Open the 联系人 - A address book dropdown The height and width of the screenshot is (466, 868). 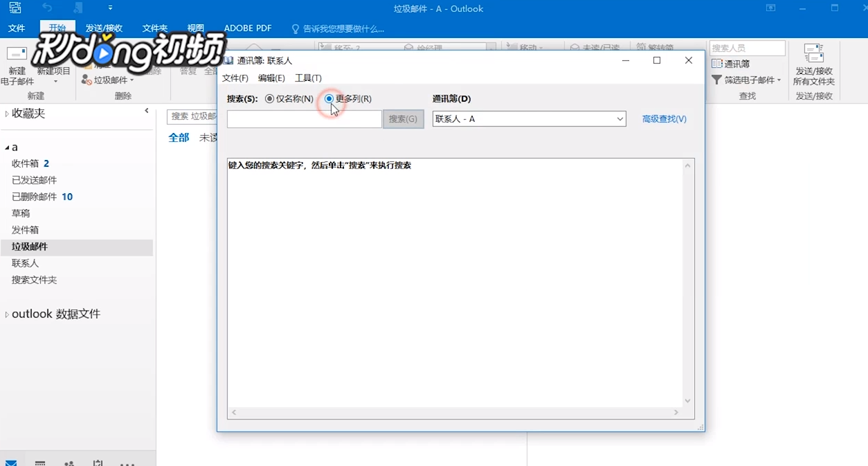pos(620,118)
